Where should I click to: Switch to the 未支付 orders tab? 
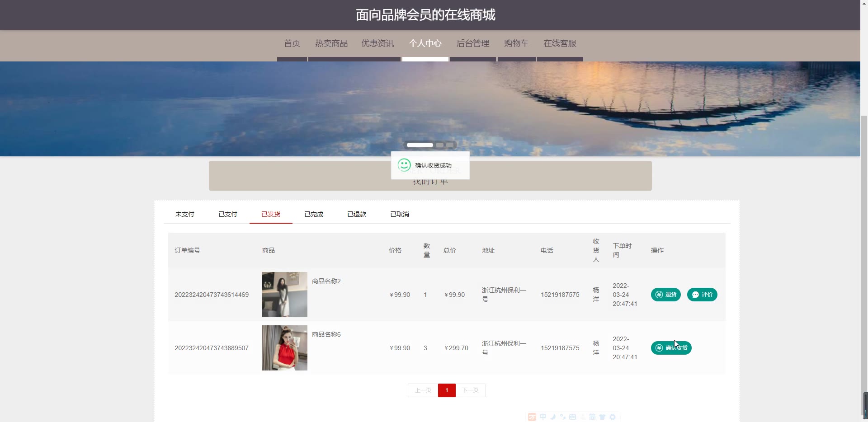coord(185,214)
